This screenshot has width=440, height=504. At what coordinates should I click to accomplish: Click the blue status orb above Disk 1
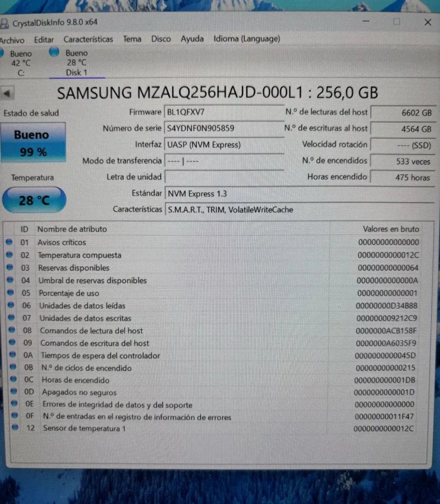click(x=54, y=52)
